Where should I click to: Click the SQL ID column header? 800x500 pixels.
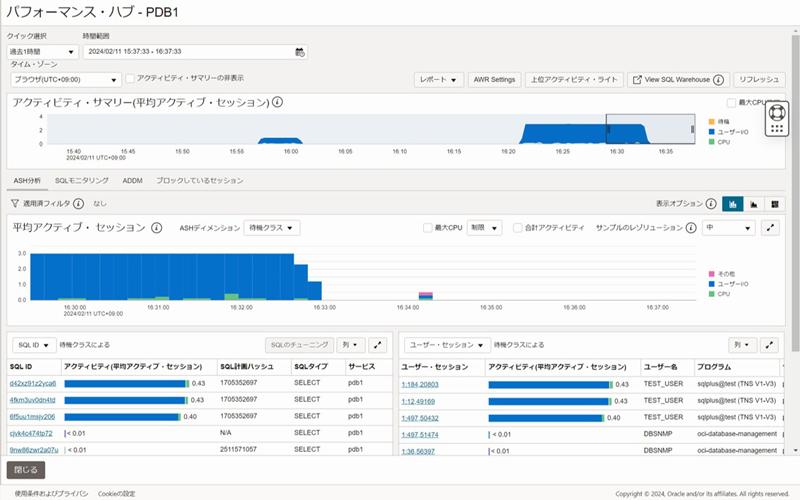[x=21, y=367]
